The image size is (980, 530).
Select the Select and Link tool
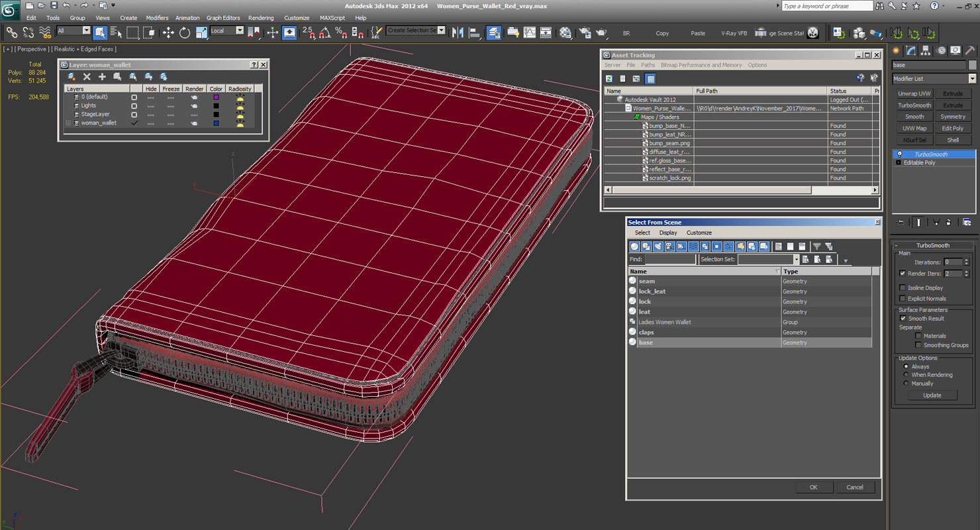tap(11, 32)
